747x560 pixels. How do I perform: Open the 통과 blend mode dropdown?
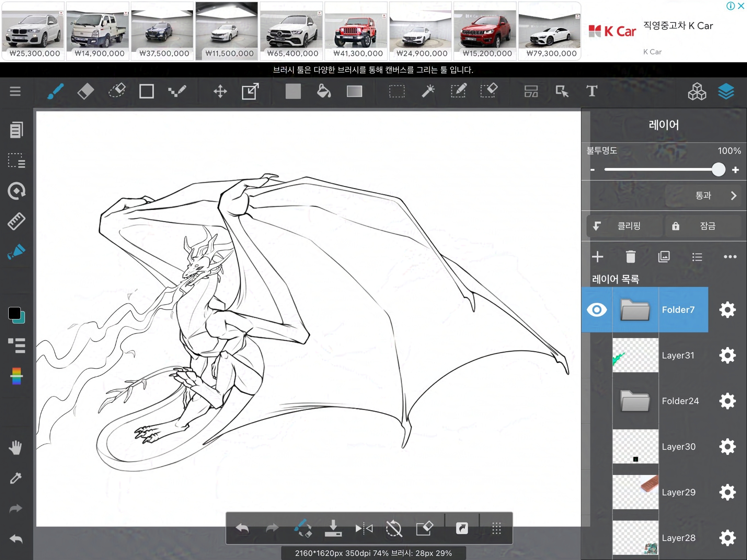pos(703,196)
